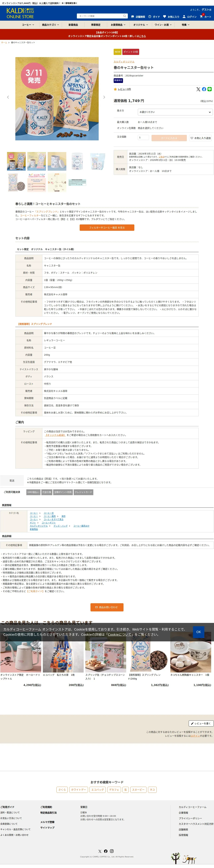Show the previous product image

pyautogui.click(x=8, y=97)
